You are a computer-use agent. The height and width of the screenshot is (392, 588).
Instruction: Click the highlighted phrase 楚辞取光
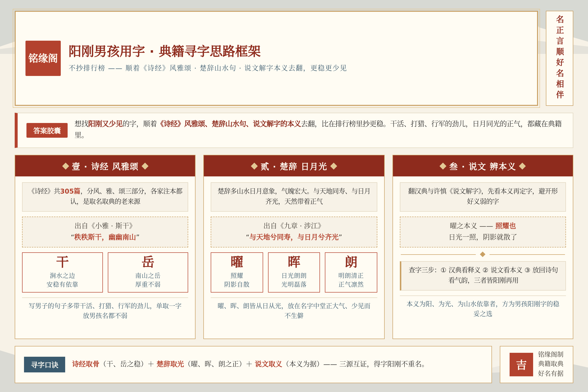(170, 364)
